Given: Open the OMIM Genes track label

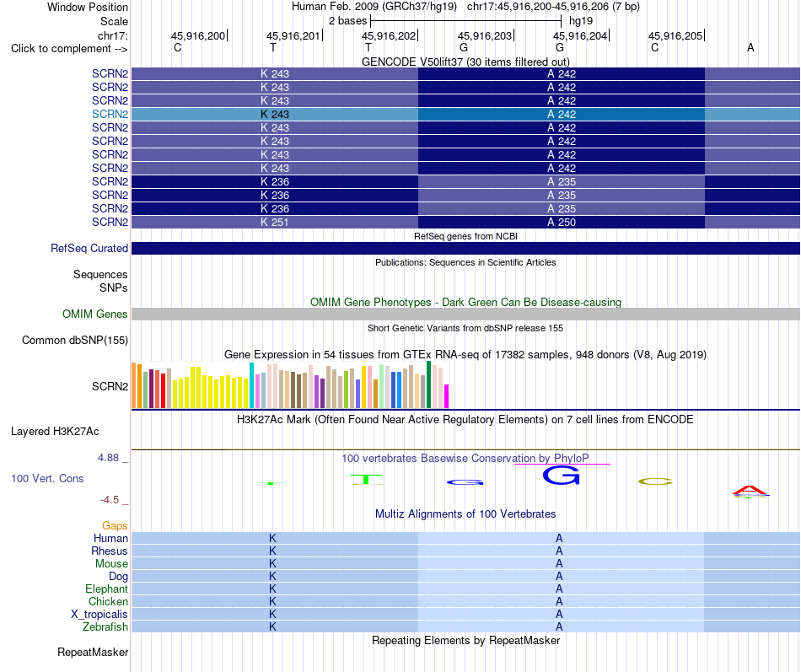Looking at the screenshot, I should pos(95,314).
